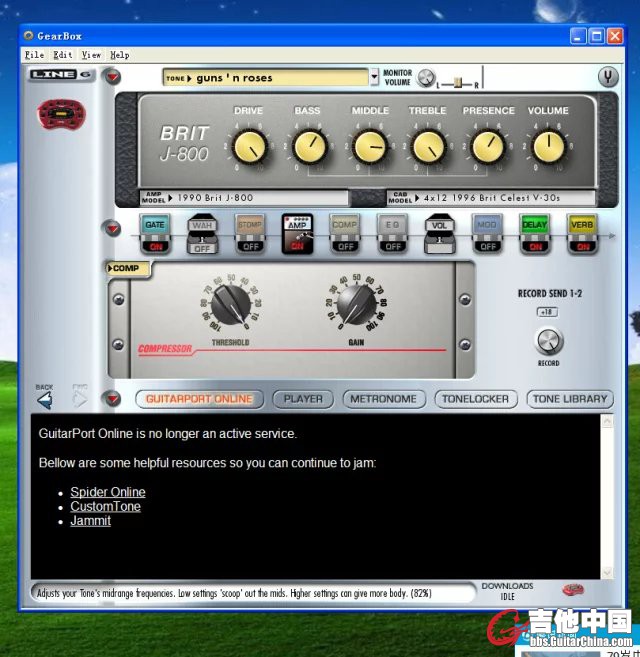
Task: Open the Tone preset dropdown
Action: 267,78
